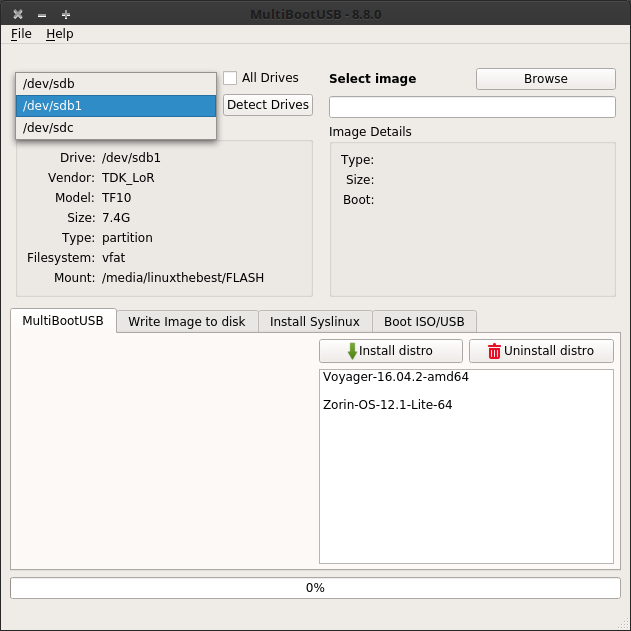Pick /dev/sdc in the drive dropdown

pos(116,128)
